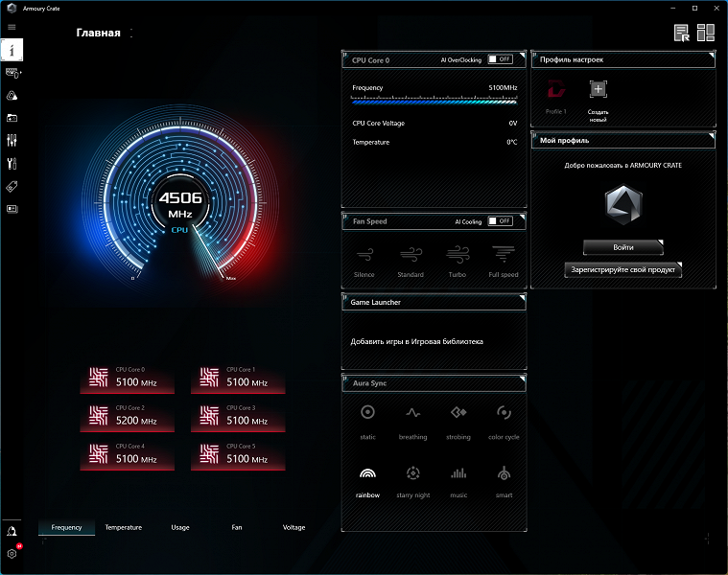Choose breathing Aura Sync effect
Viewport: 728px width, 575px height.
(x=412, y=422)
